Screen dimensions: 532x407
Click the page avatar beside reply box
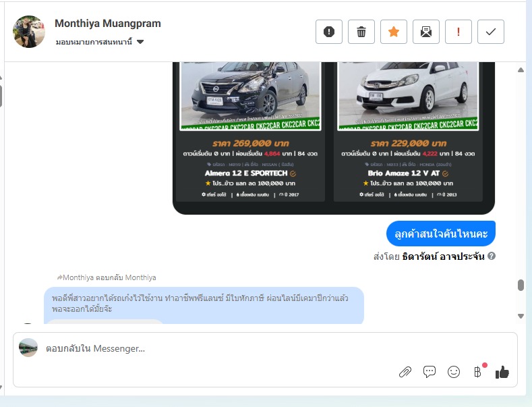pos(28,348)
